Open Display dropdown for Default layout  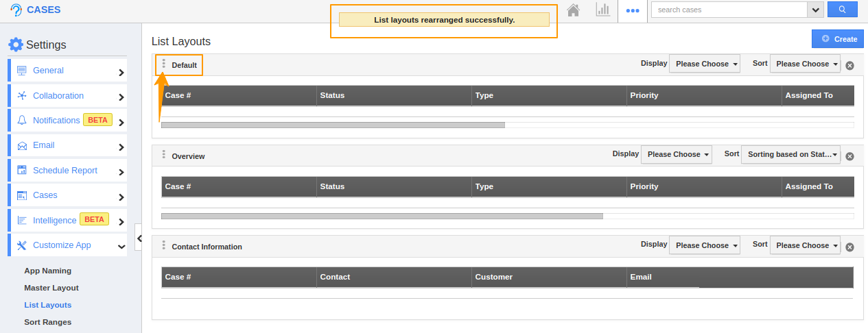[705, 64]
